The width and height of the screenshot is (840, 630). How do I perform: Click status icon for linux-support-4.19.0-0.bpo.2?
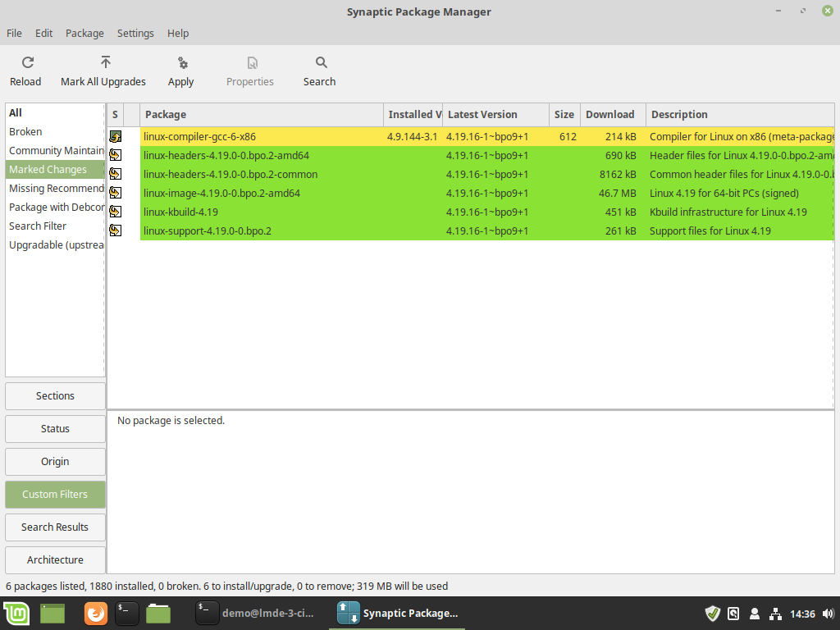115,231
